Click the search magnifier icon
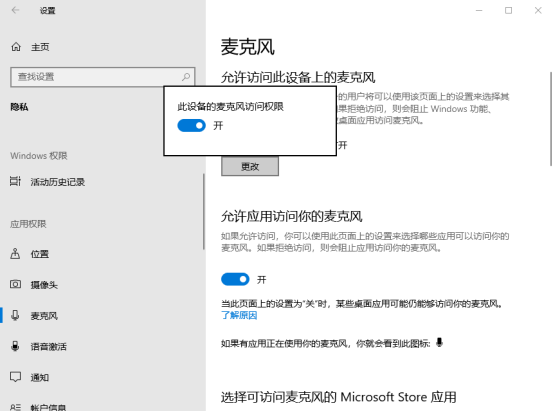 coord(186,77)
